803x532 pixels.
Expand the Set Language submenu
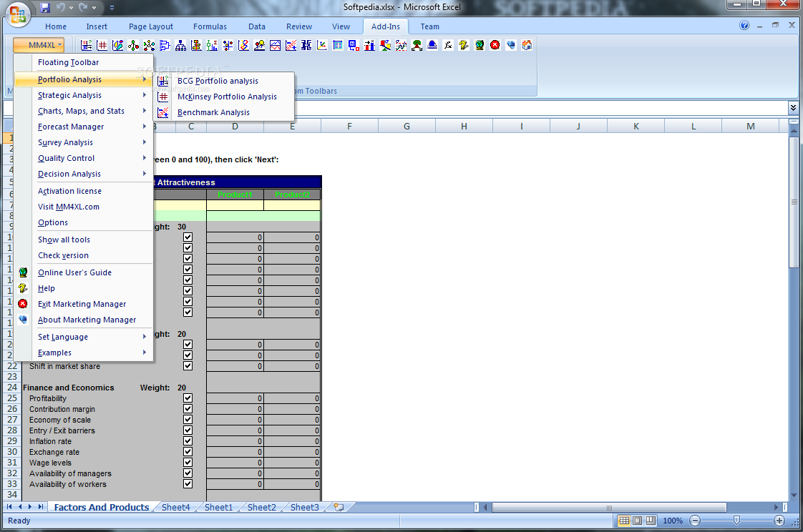[x=84, y=337]
